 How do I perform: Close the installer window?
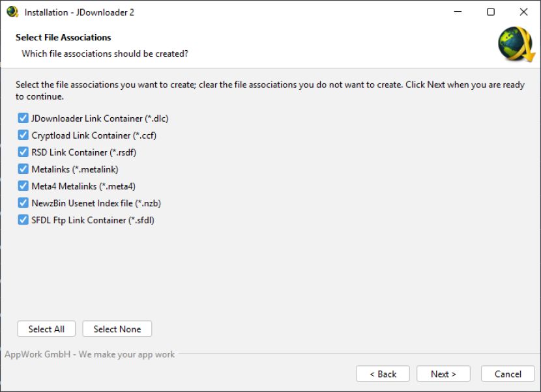pos(523,12)
